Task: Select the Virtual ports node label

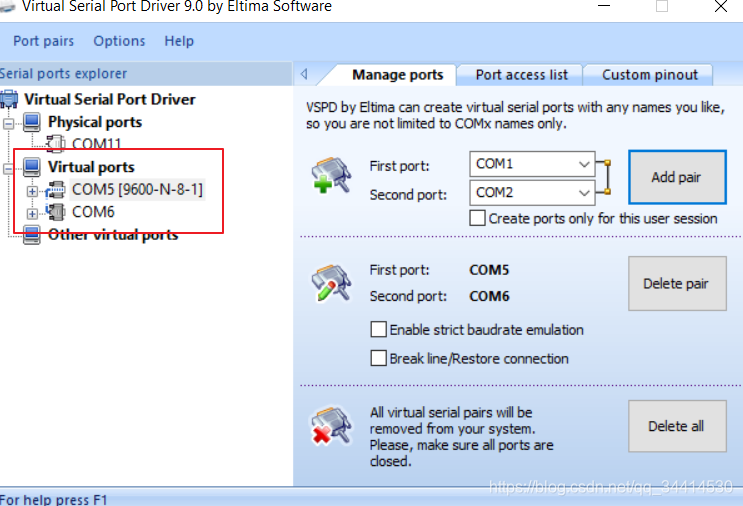Action: tap(91, 167)
